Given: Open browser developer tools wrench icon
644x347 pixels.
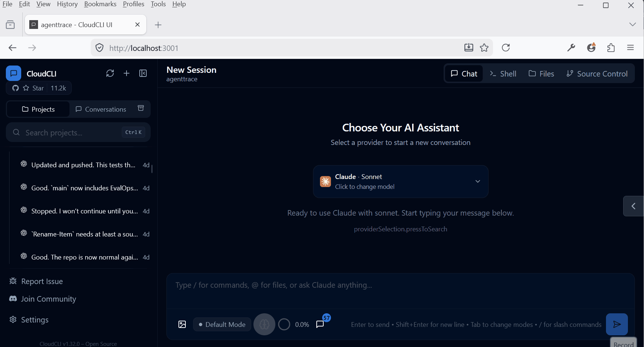Looking at the screenshot, I should click(571, 48).
